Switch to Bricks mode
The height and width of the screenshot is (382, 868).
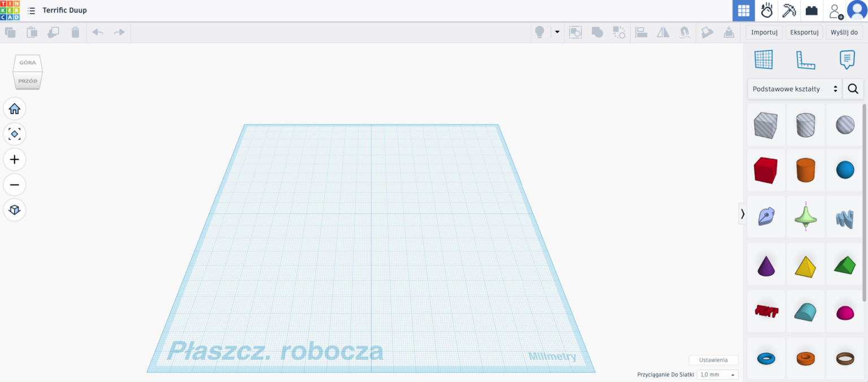pos(811,10)
